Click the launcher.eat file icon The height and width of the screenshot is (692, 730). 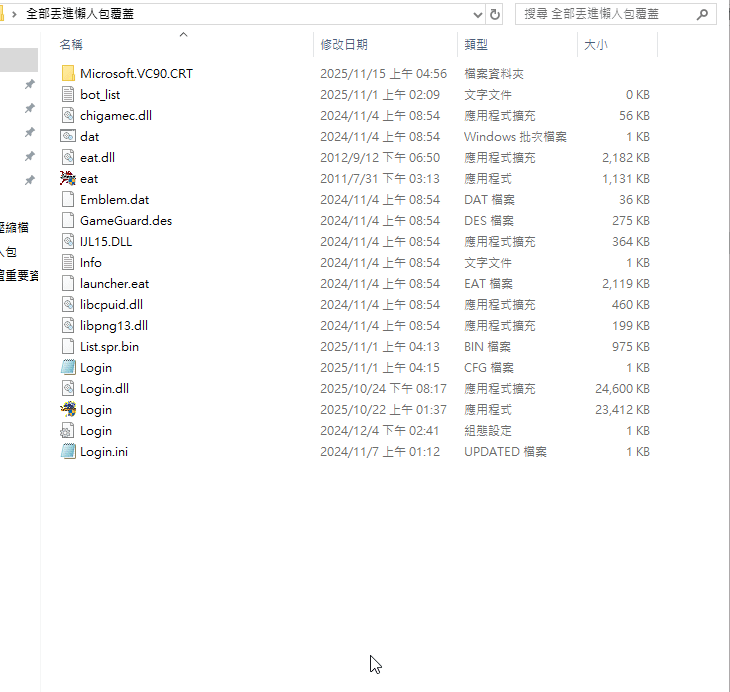[x=68, y=283]
